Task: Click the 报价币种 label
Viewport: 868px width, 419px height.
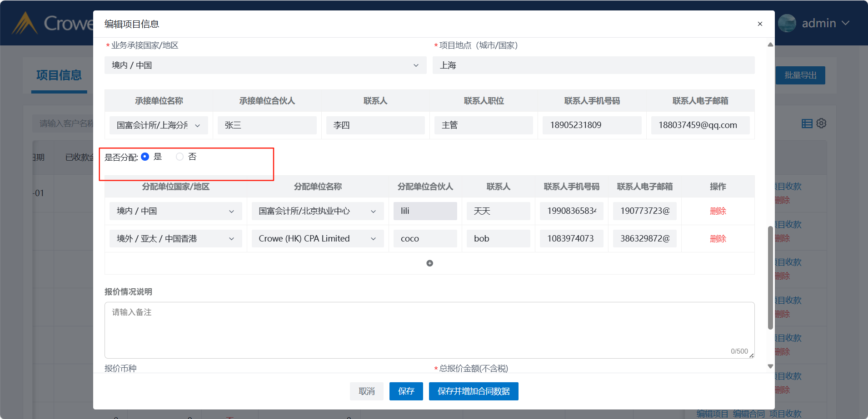Action: tap(120, 368)
